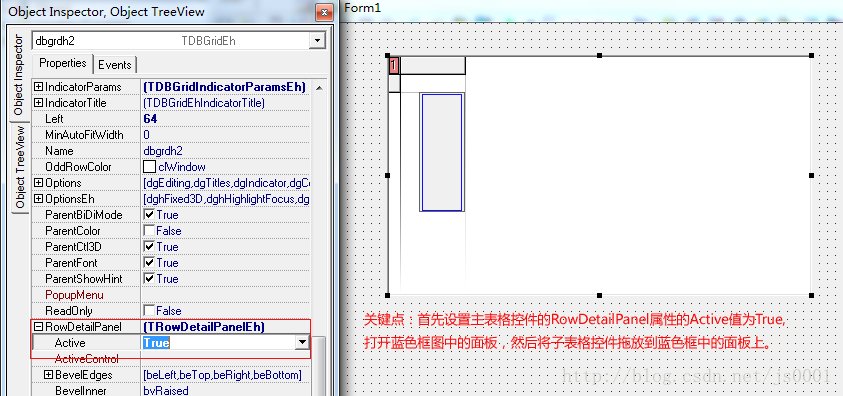Click the Left property value 64
Image resolution: width=843 pixels, height=396 pixels.
pyautogui.click(x=150, y=119)
